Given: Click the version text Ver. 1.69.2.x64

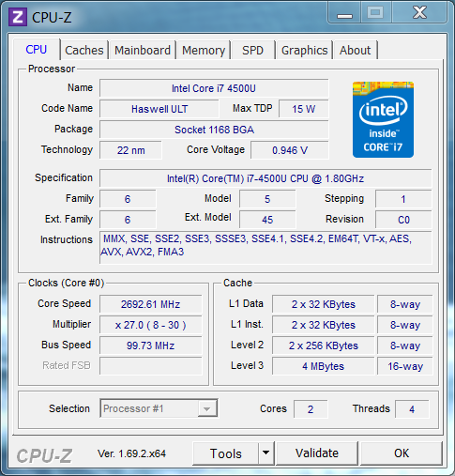Looking at the screenshot, I should pyautogui.click(x=131, y=453).
